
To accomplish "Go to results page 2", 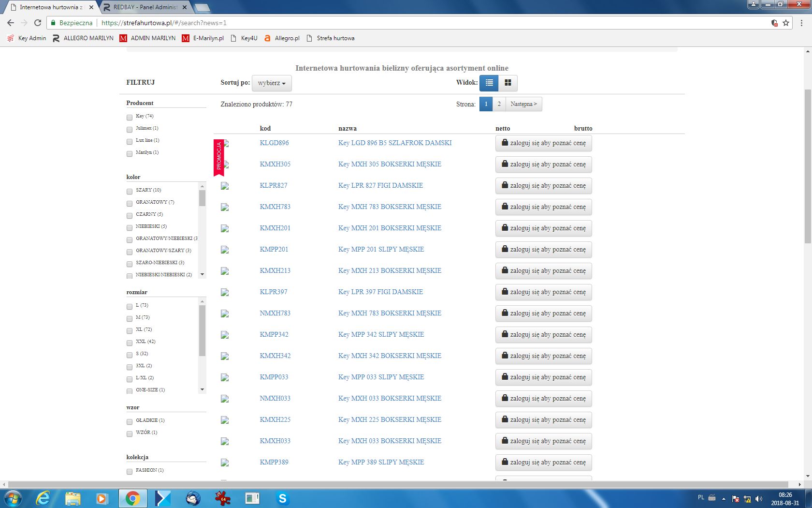I will point(499,104).
